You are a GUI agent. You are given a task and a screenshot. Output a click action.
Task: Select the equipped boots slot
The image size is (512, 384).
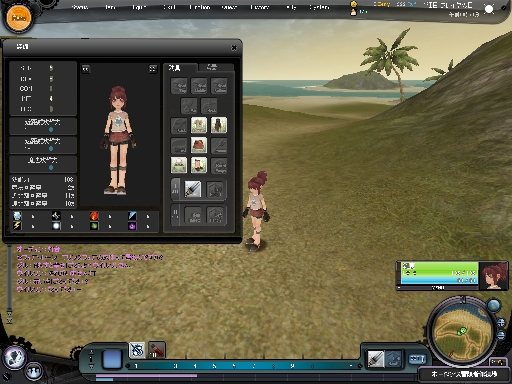[199, 165]
